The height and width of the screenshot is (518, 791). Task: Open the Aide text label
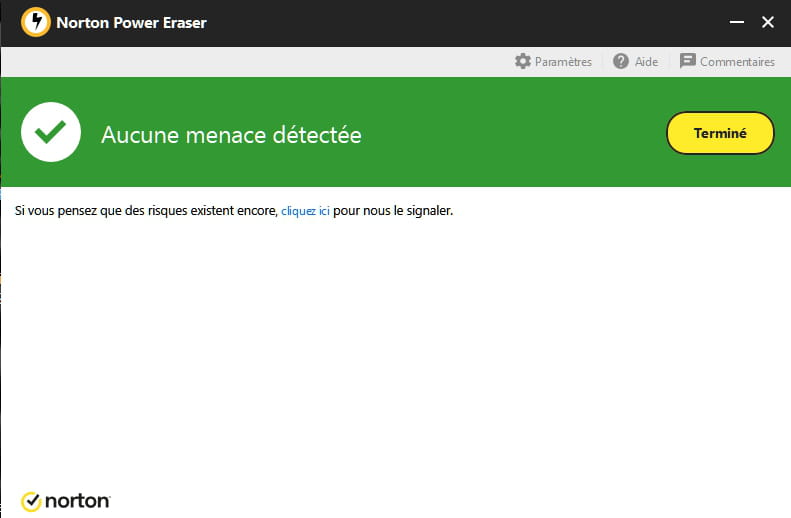point(646,62)
